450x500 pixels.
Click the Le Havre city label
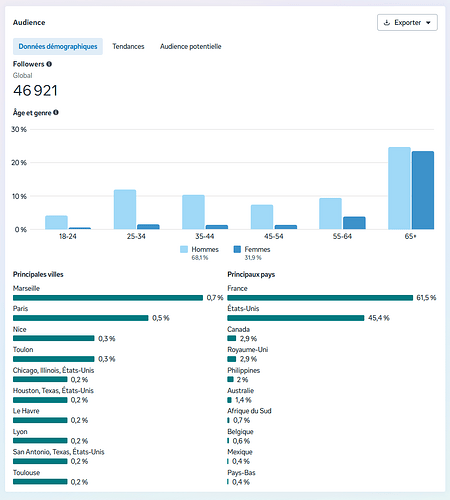(x=26, y=411)
